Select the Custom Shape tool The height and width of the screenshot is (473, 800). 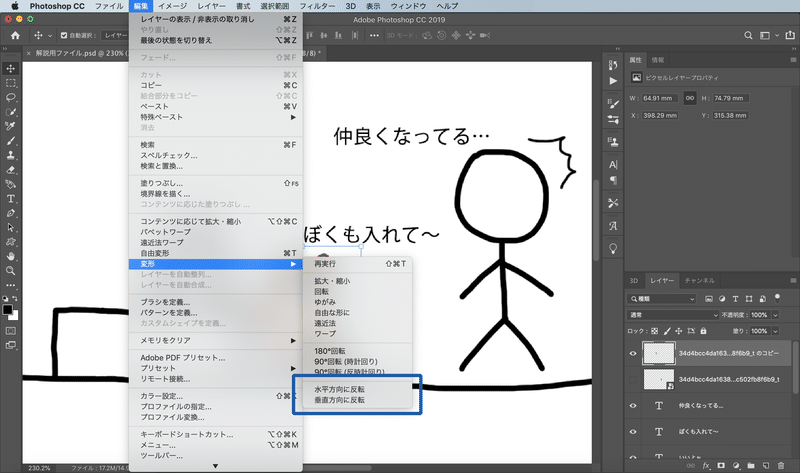(x=11, y=242)
